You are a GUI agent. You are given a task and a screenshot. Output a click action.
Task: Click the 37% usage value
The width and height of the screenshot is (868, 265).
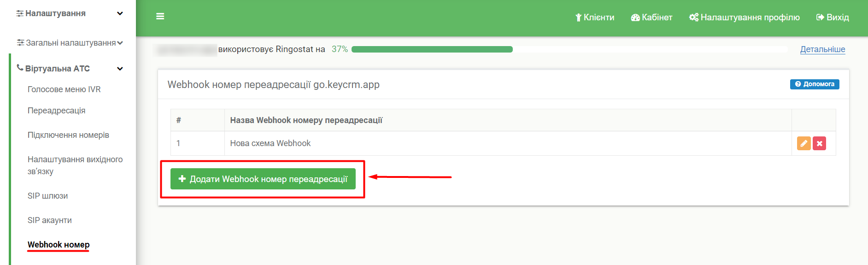click(340, 49)
